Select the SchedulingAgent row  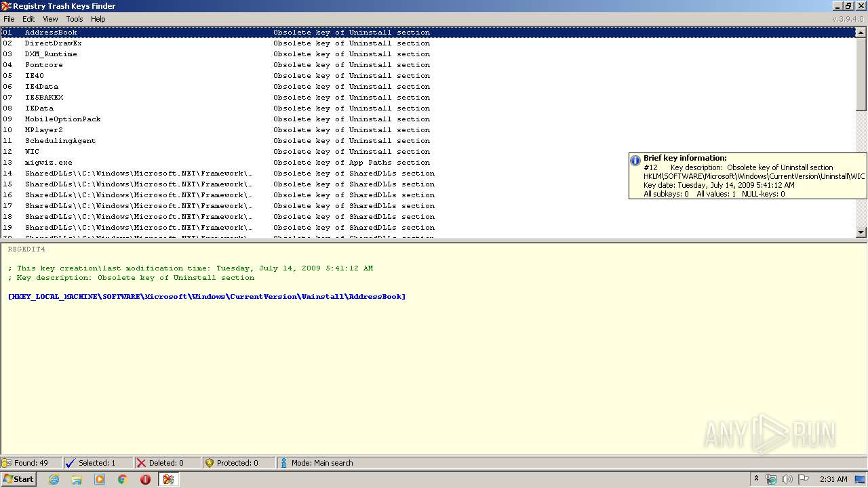pos(428,141)
